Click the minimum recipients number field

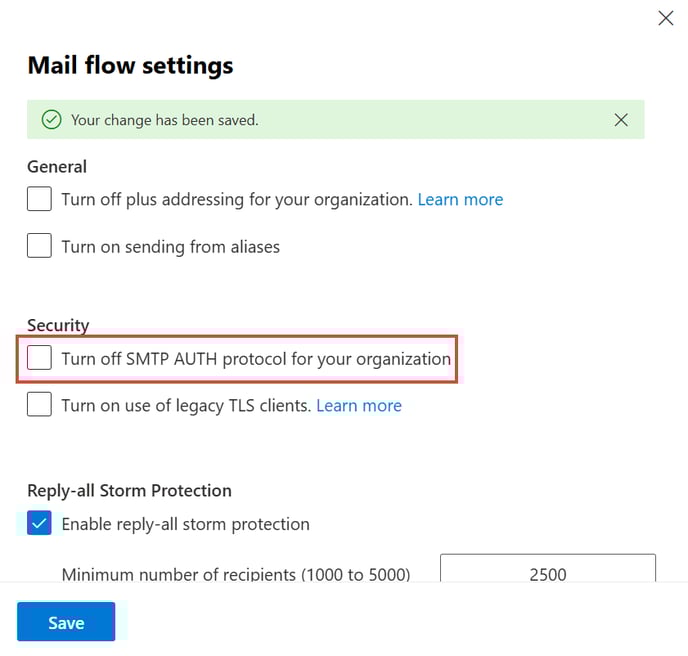pos(547,573)
